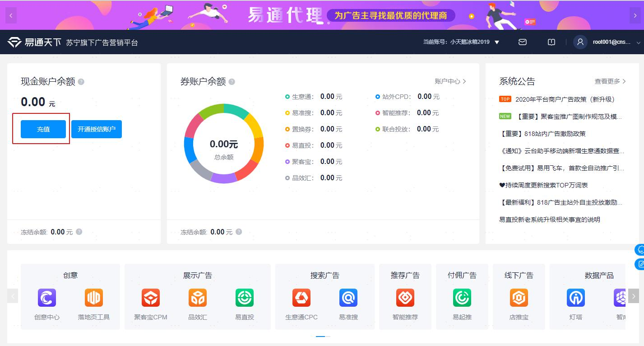Click the 联合投放 legend entry
The image size is (644, 346).
[x=407, y=129]
